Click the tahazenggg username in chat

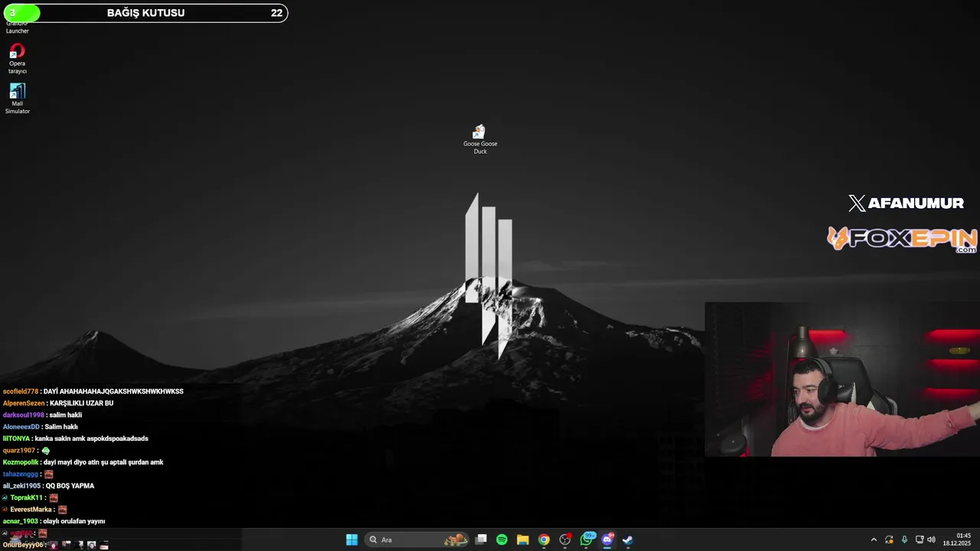click(20, 474)
